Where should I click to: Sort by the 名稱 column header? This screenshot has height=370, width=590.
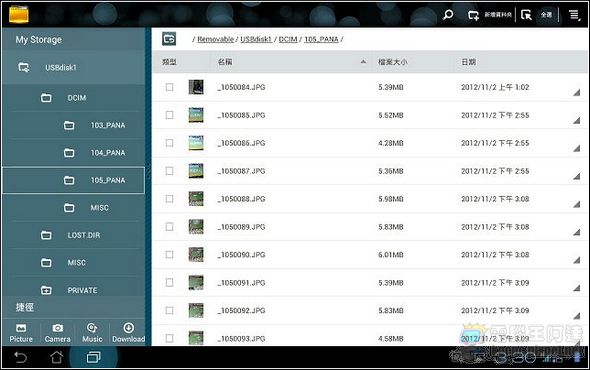click(x=225, y=62)
